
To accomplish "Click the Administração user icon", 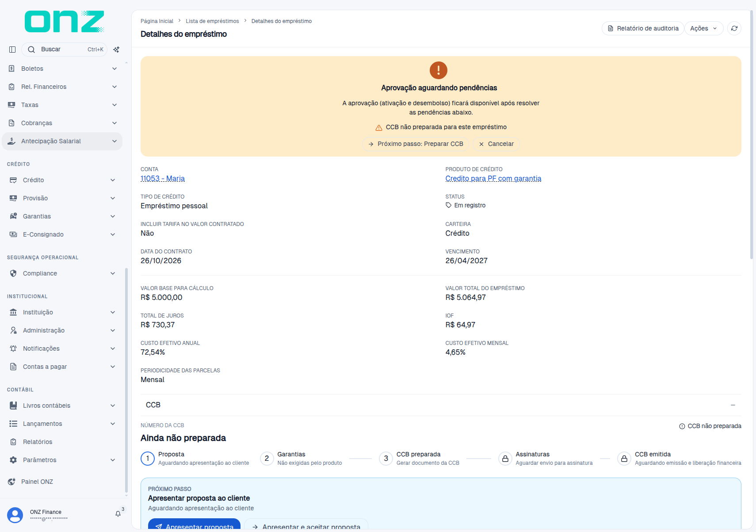I will click(x=13, y=330).
